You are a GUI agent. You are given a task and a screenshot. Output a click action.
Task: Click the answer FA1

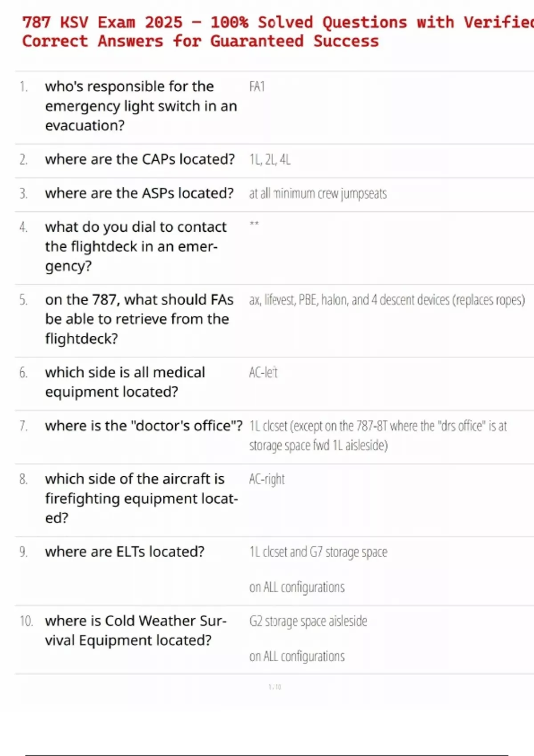click(257, 86)
